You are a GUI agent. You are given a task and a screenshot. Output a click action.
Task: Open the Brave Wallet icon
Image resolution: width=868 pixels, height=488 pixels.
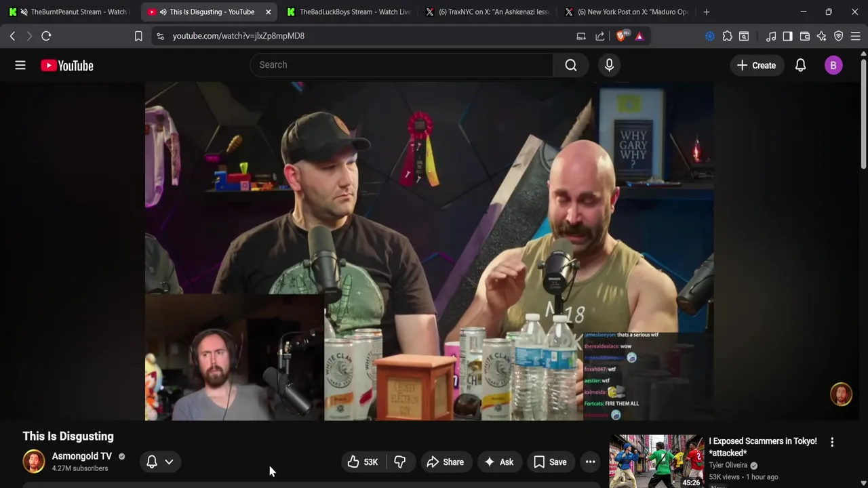pos(805,36)
